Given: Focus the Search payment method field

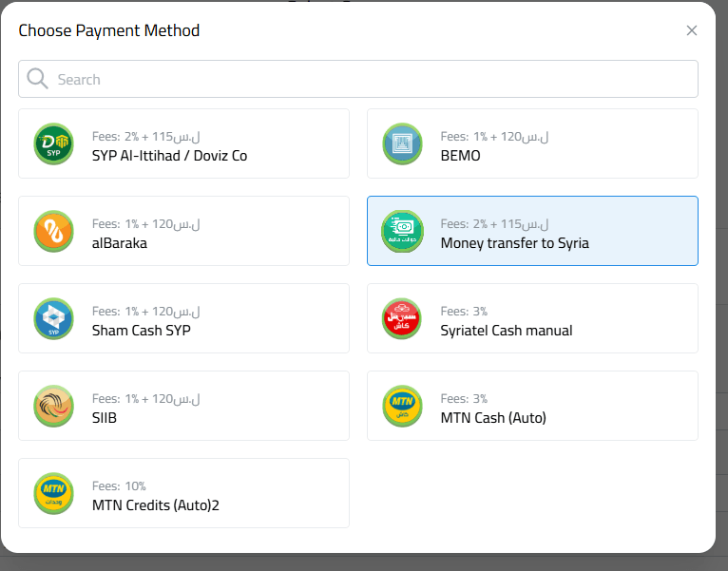Looking at the screenshot, I should (x=358, y=79).
